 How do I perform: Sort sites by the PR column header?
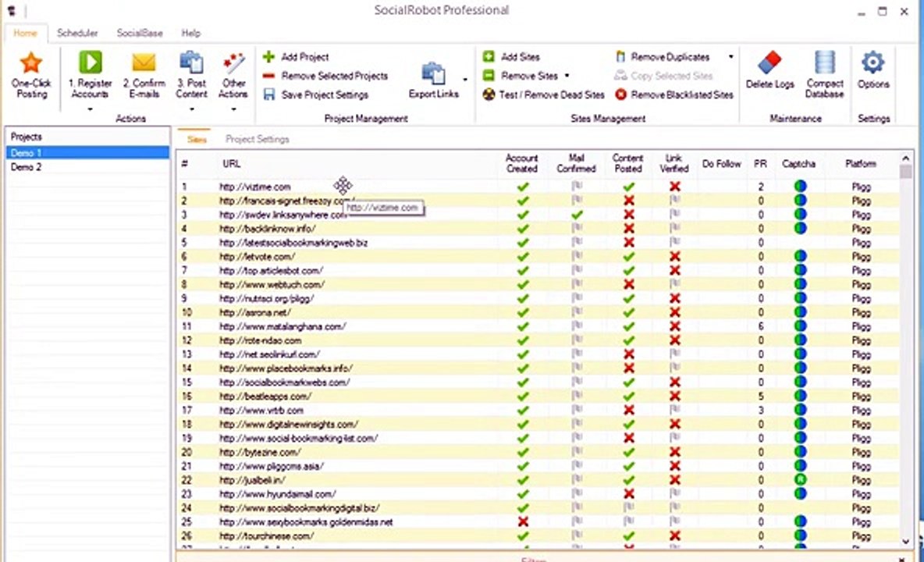click(760, 164)
